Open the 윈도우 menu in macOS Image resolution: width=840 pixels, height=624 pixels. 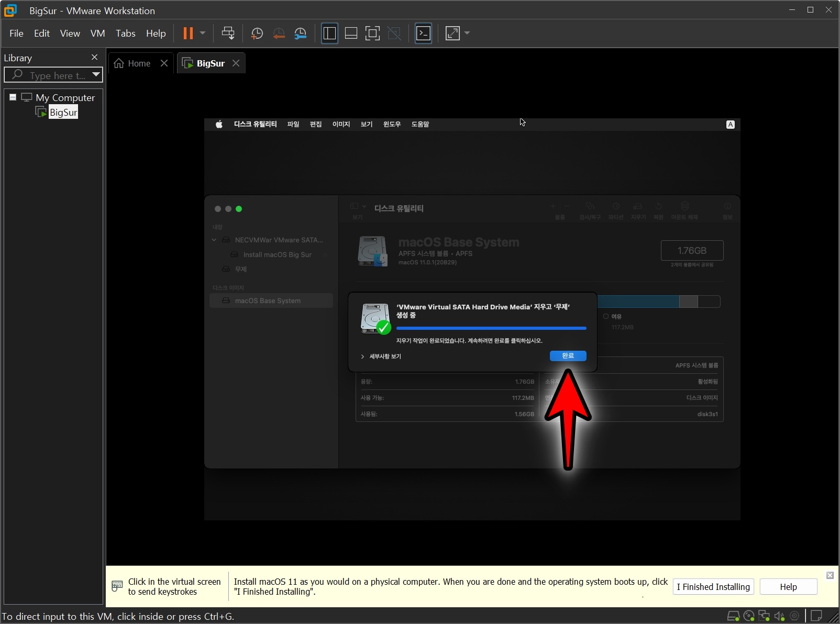click(x=392, y=125)
